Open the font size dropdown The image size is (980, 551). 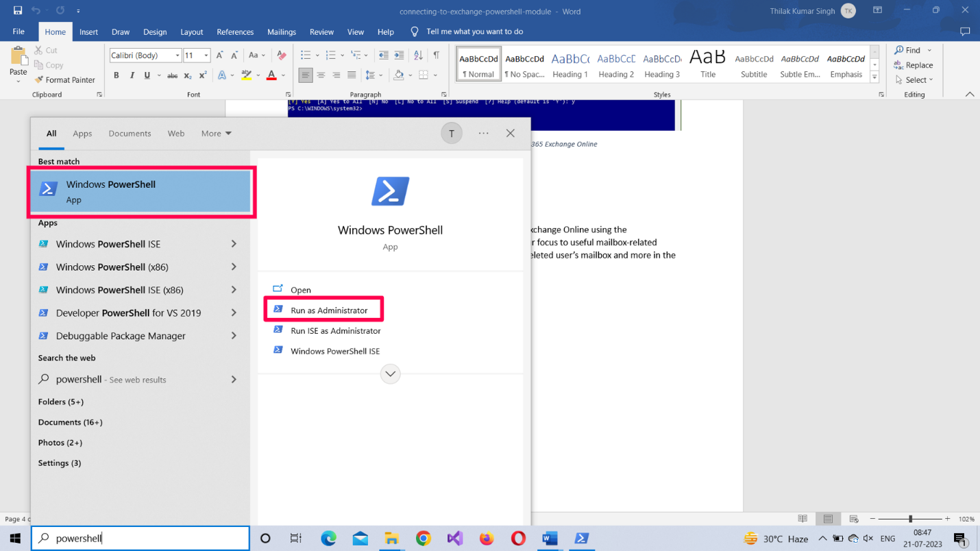tap(206, 56)
